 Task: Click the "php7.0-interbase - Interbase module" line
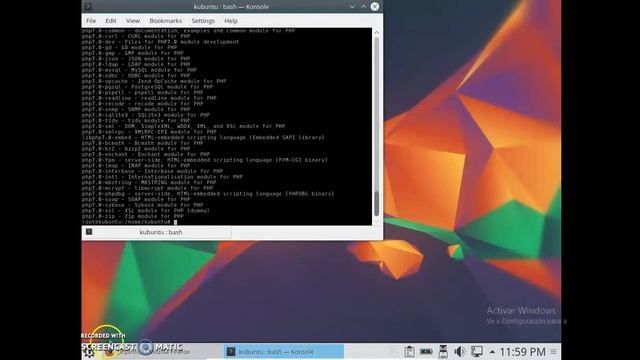[x=152, y=171]
